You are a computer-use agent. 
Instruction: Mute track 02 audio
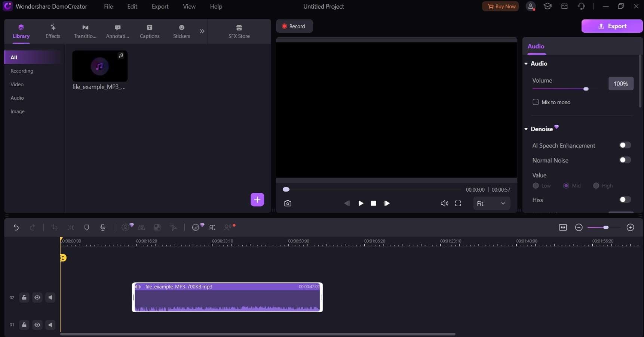(x=50, y=297)
